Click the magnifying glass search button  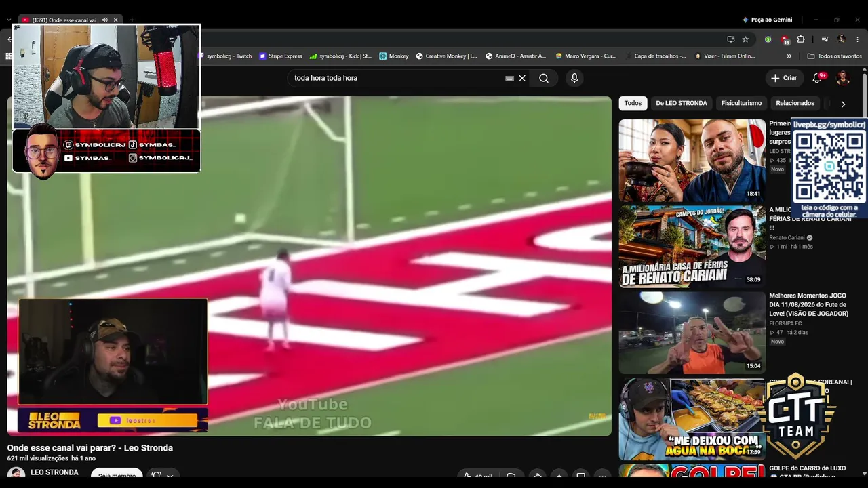[544, 78]
